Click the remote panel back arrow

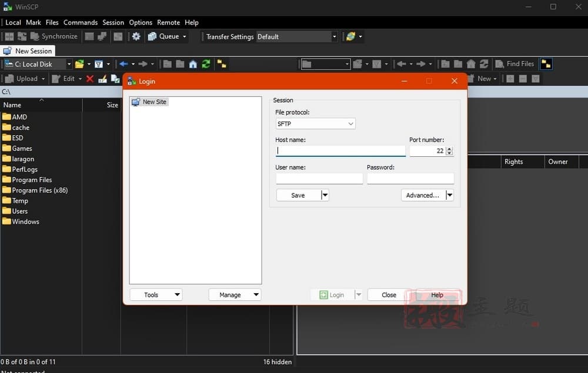point(402,64)
